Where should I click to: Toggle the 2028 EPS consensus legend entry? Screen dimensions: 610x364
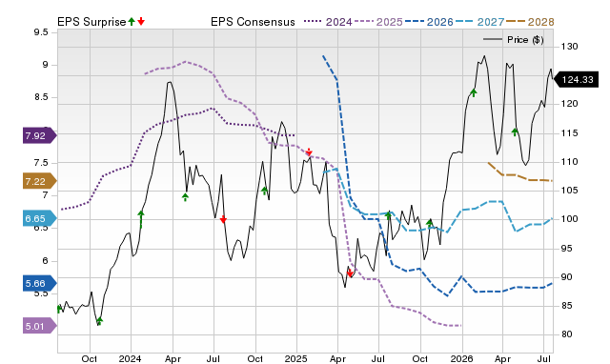coord(530,22)
